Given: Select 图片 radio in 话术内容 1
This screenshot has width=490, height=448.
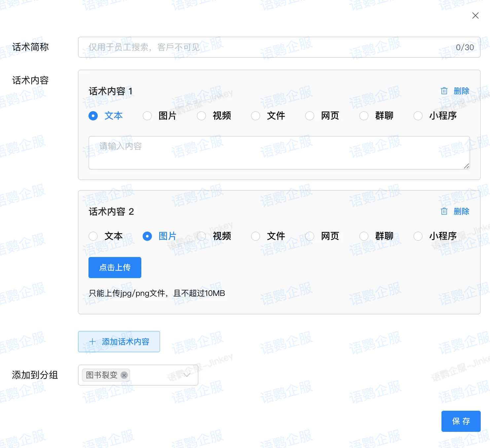Looking at the screenshot, I should coord(147,116).
